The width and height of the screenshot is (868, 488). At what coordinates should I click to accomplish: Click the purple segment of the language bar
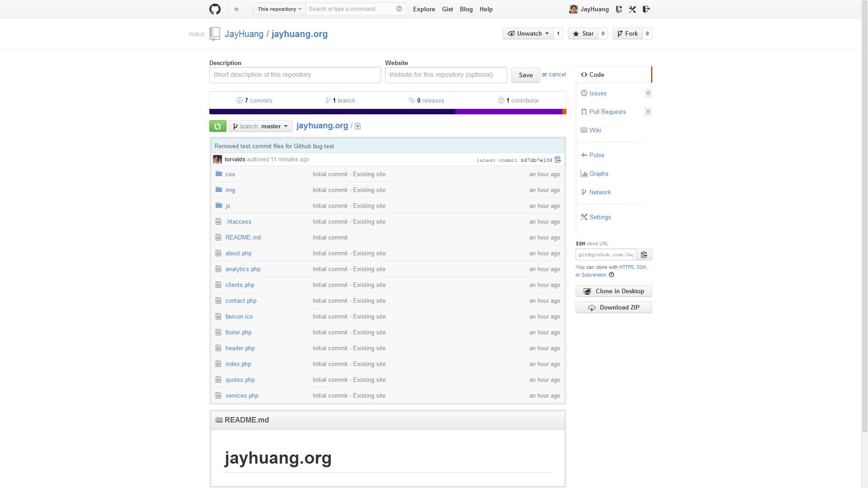(509, 112)
